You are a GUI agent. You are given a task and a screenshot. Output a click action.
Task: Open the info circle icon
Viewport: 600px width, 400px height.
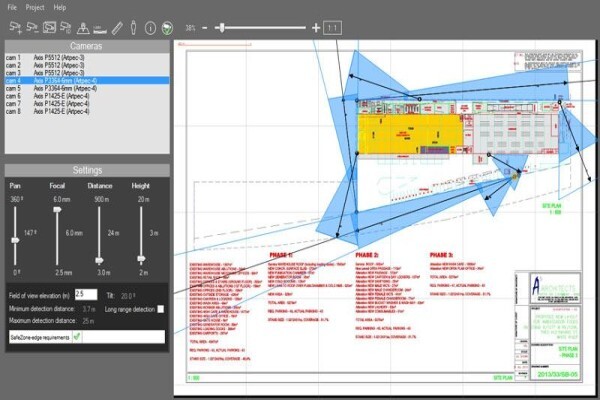point(150,28)
